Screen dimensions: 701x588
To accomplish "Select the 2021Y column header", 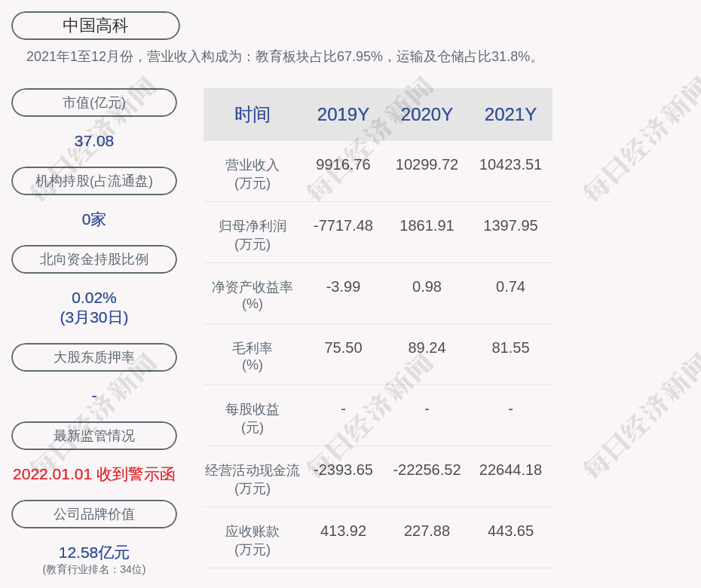I will coord(510,115).
